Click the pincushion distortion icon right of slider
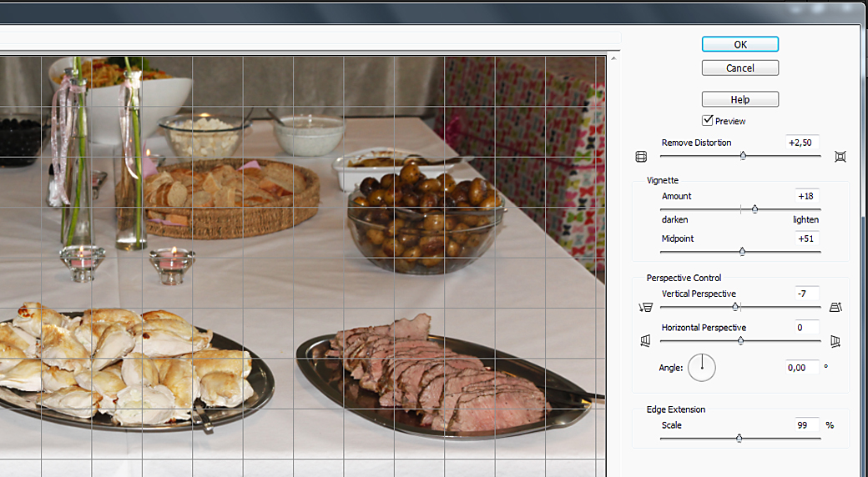The height and width of the screenshot is (477, 868). pyautogui.click(x=840, y=157)
